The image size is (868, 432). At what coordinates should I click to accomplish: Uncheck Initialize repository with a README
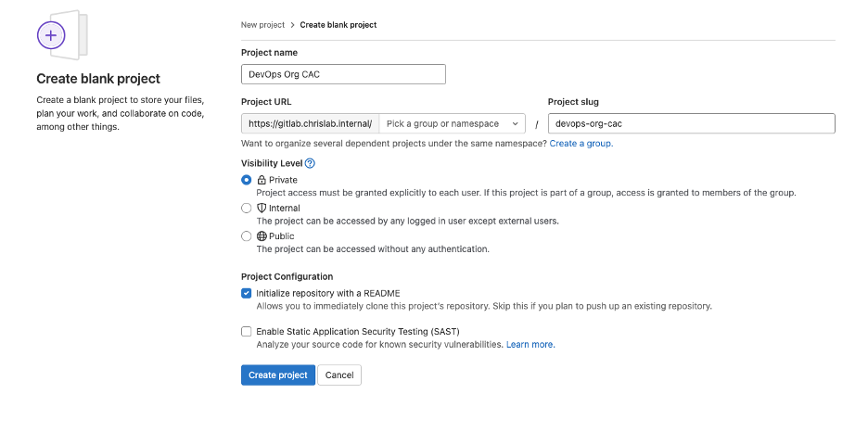247,293
